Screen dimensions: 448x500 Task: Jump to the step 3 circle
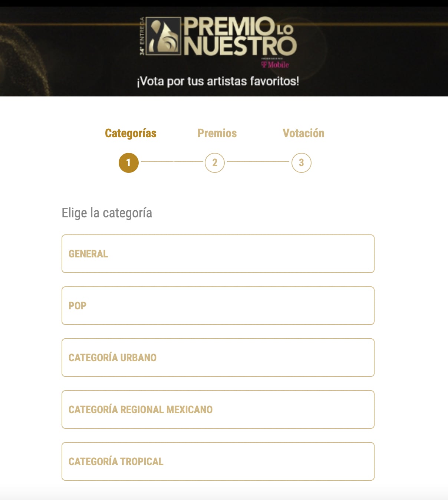301,163
